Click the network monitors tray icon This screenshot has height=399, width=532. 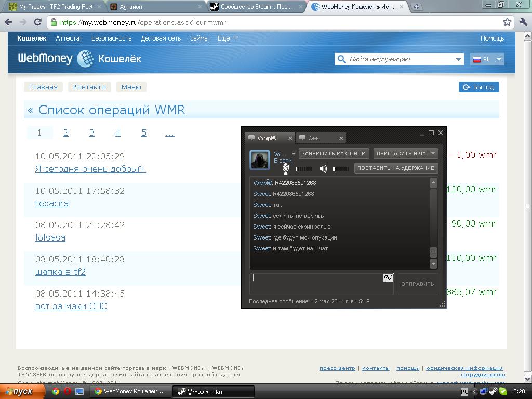tap(484, 392)
